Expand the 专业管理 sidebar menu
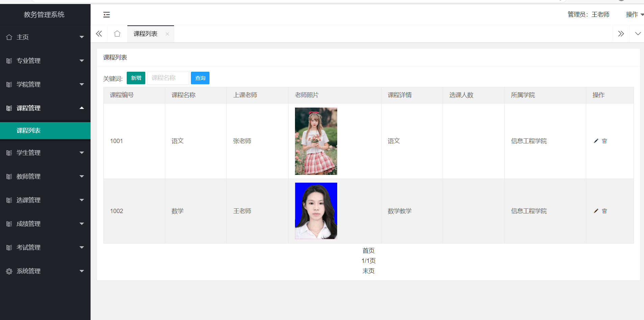This screenshot has height=320, width=644. tap(45, 61)
